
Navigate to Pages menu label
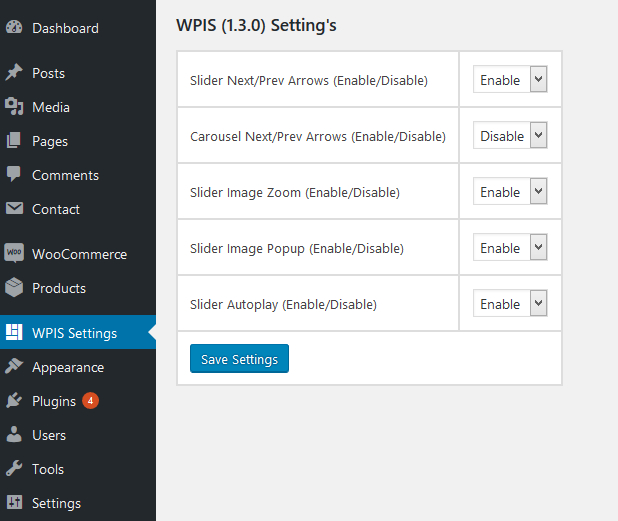coord(50,141)
